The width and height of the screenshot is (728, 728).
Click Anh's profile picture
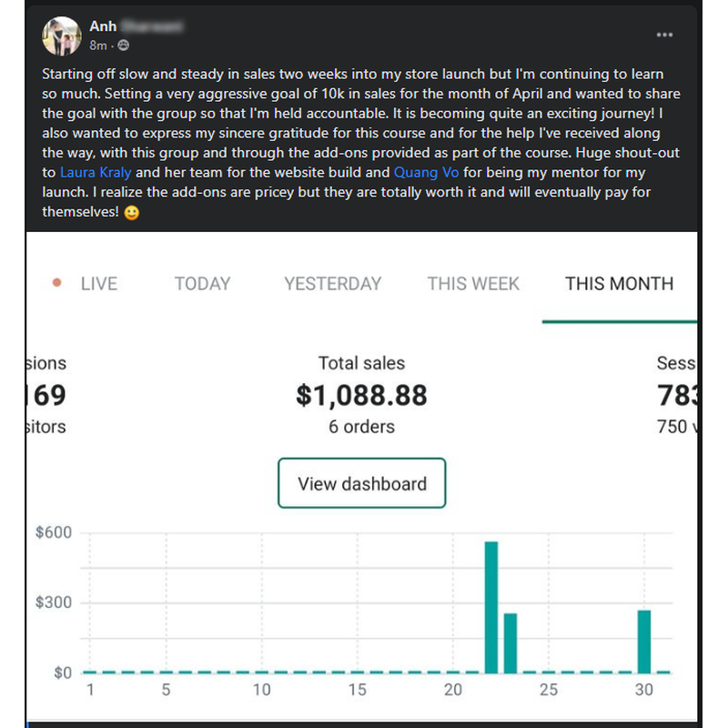61,36
